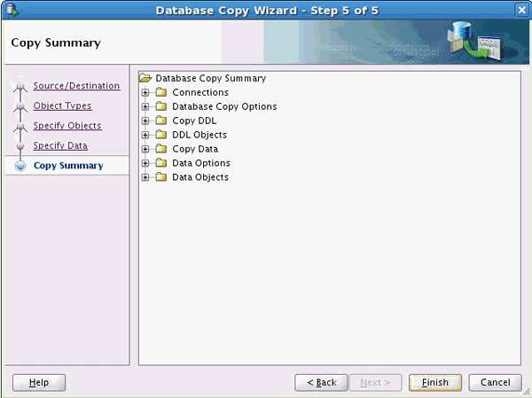Screen dimensions: 532x398
Task: Open Help for the wizard
Action: tap(39, 383)
